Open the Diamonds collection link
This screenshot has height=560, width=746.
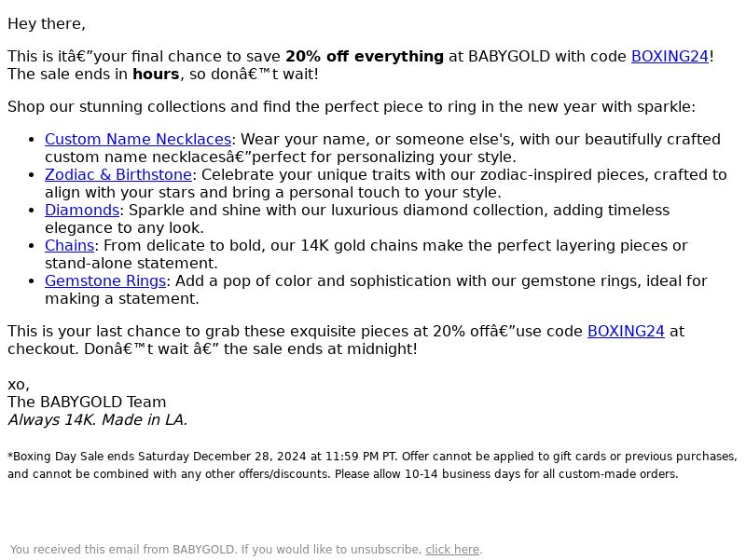[x=82, y=211]
